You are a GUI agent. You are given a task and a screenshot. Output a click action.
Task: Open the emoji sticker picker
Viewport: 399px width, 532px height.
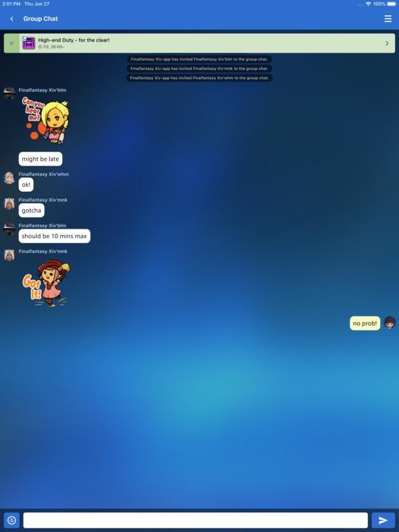[12, 520]
